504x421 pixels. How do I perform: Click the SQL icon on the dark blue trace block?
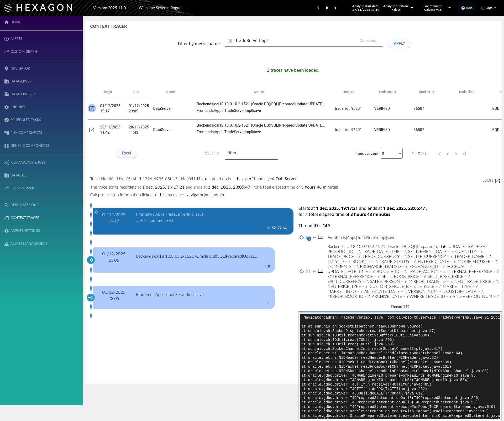[x=285, y=228]
